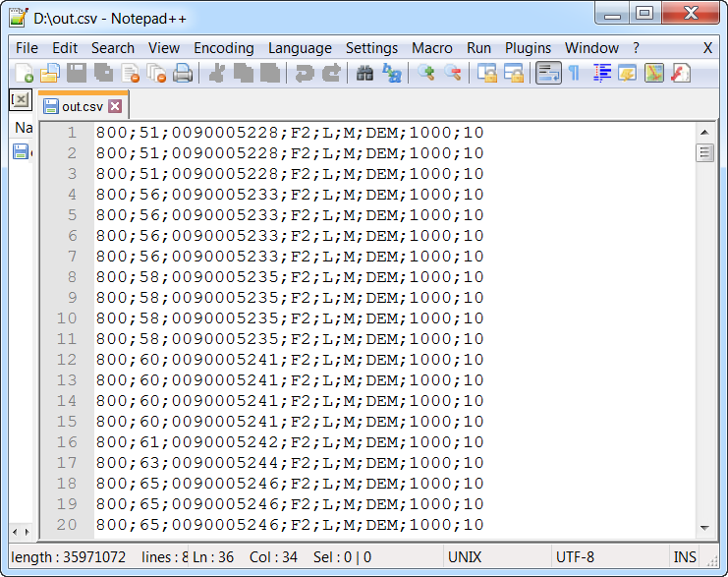Open the Macro menu
Viewport: 728px width, 577px height.
(x=431, y=48)
